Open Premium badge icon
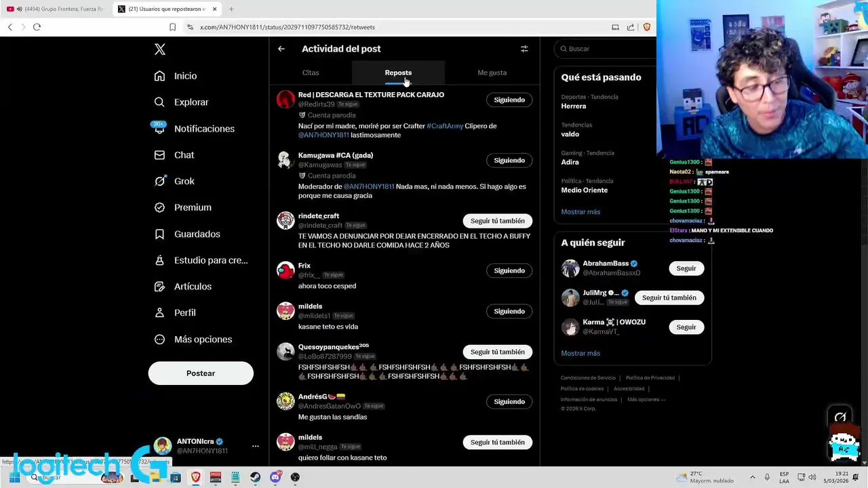The image size is (868, 488). (159, 207)
